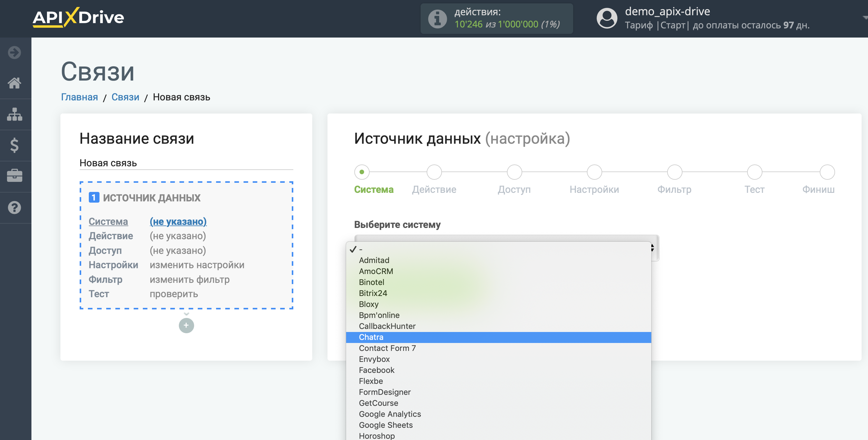The width and height of the screenshot is (868, 440).
Task: Choose the blank dash option in list
Action: pos(499,250)
